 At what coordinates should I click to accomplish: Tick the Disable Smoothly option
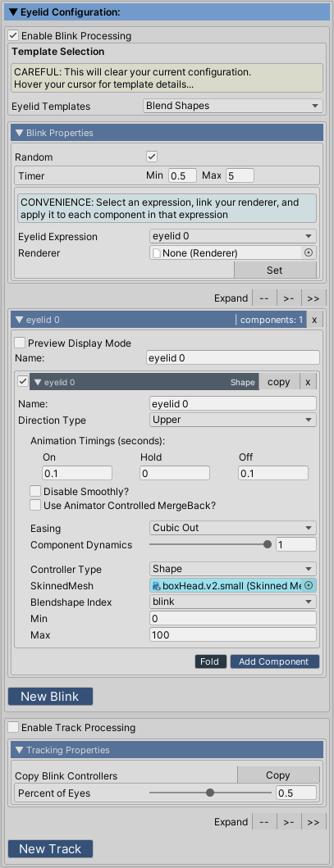[x=35, y=491]
